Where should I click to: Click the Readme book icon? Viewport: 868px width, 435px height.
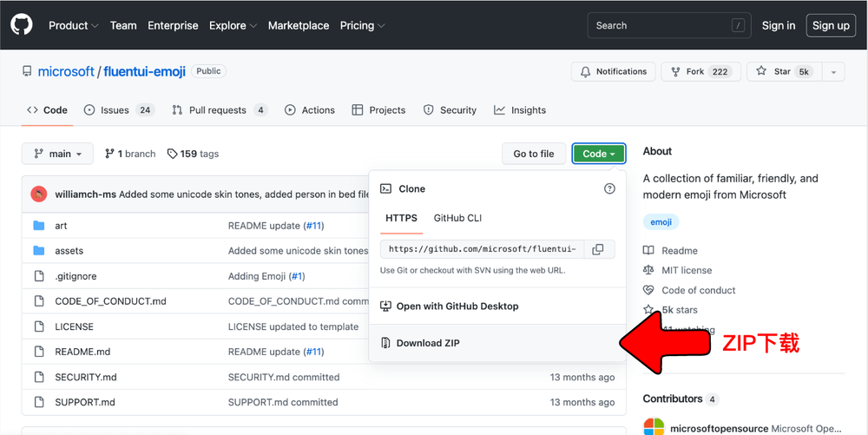pyautogui.click(x=648, y=251)
